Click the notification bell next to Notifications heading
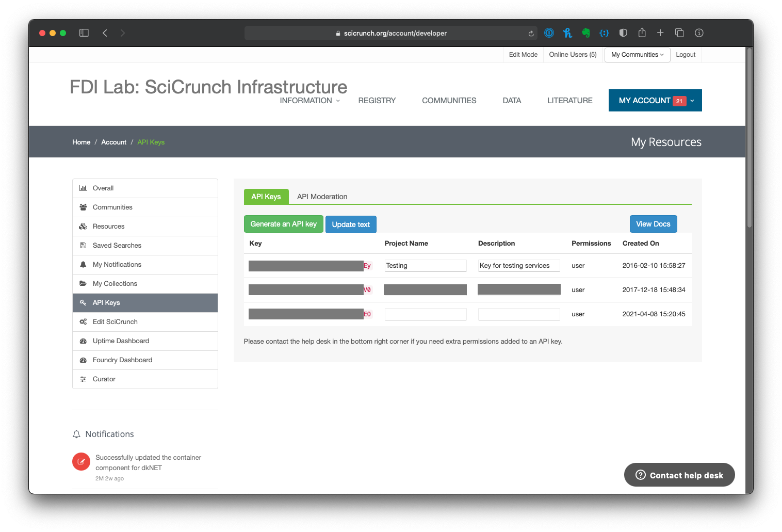 [77, 434]
